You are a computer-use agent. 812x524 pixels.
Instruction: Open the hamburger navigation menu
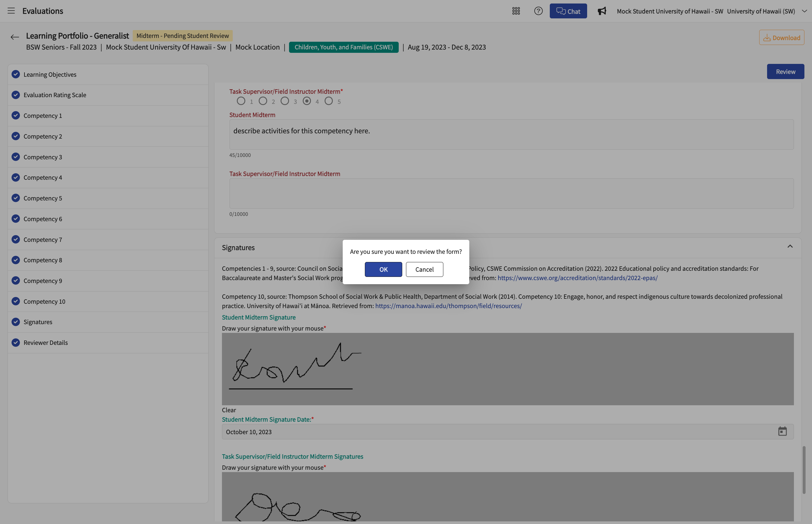tap(11, 11)
